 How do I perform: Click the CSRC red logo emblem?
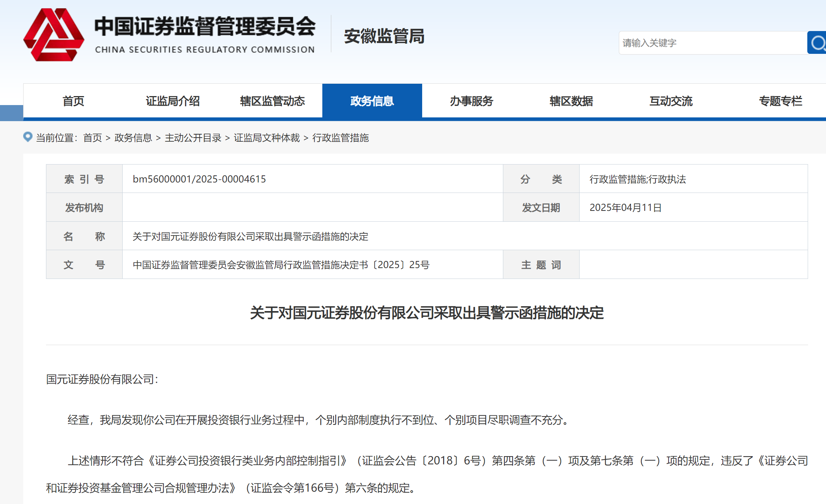[53, 35]
